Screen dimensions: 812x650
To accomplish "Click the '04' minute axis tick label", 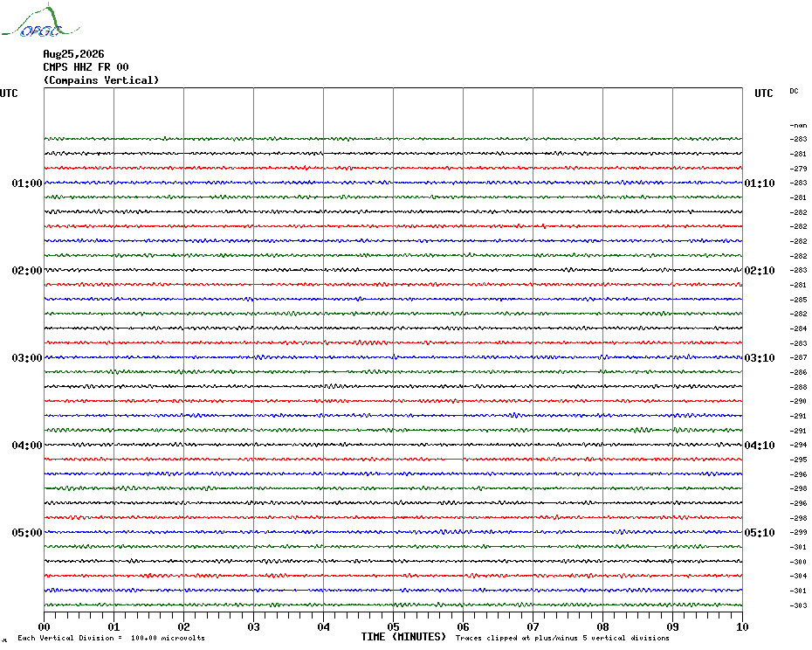I will click(324, 626).
